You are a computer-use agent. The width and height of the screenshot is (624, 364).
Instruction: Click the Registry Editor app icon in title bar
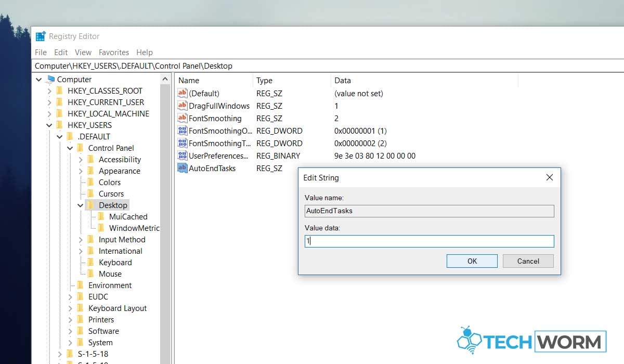(41, 36)
